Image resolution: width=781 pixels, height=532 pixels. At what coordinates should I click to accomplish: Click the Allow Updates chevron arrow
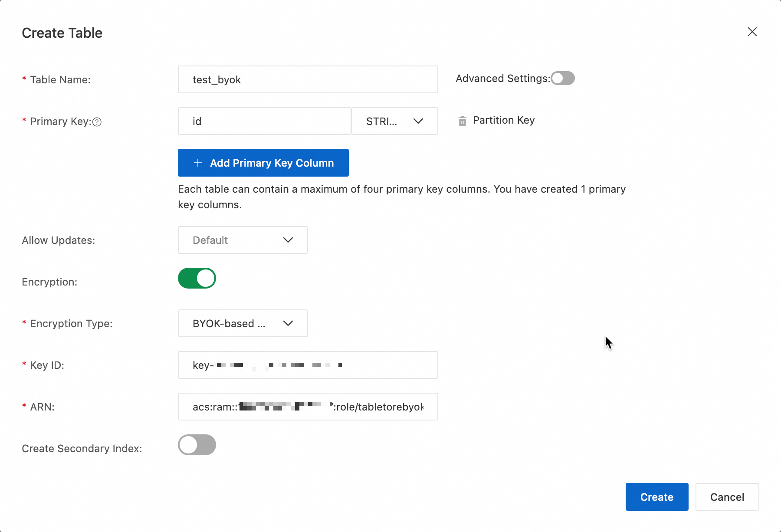click(288, 240)
